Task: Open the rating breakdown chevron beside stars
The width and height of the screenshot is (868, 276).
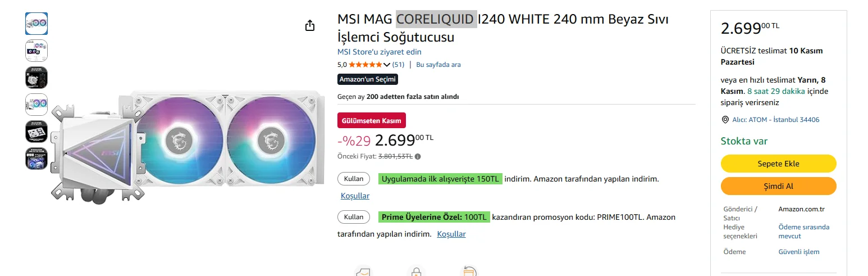Action: (x=386, y=65)
